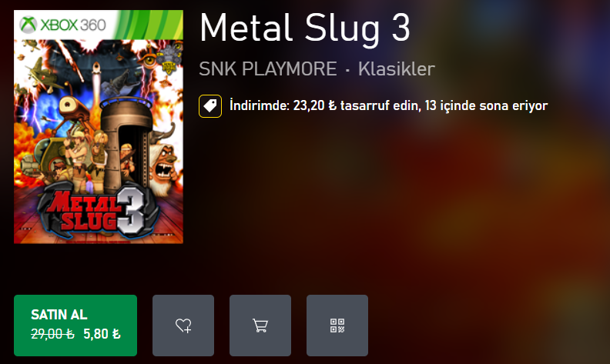
Task: Click the XBOX 360 text on cover banner
Action: (x=73, y=25)
